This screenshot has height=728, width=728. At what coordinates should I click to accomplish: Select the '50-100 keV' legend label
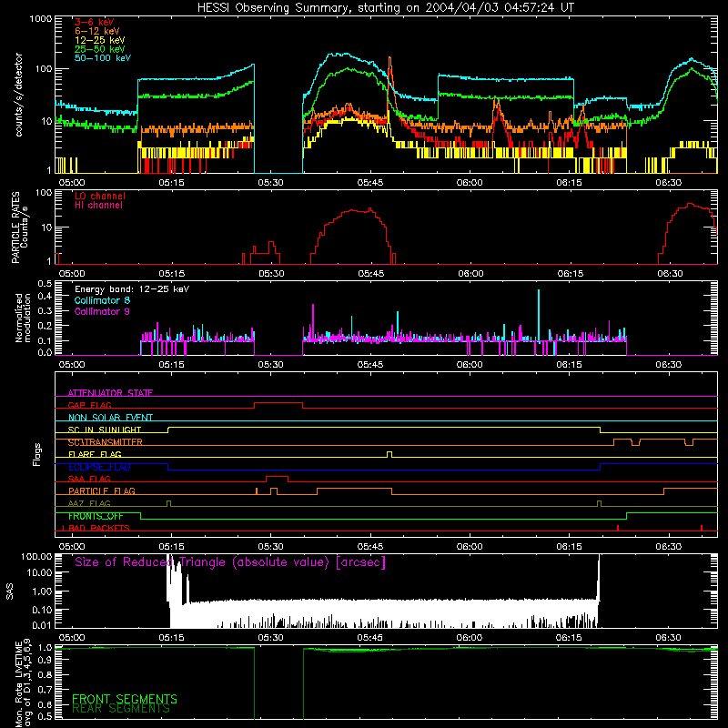tap(103, 58)
